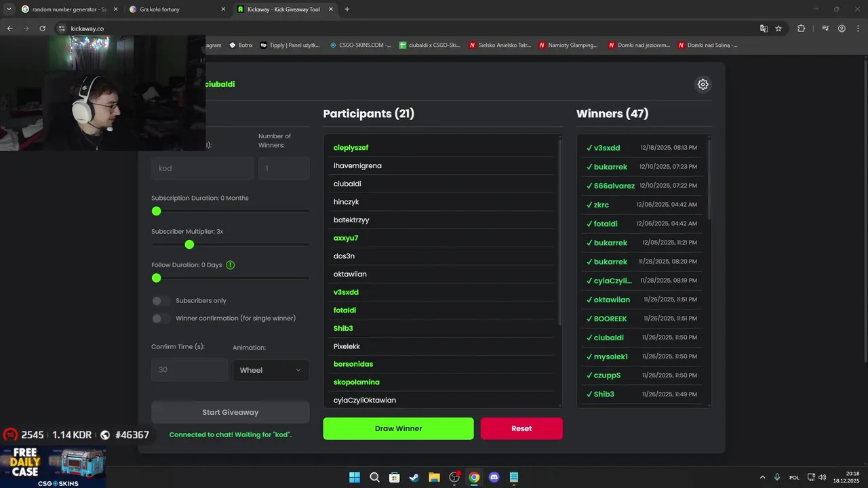Open the Sielsko Anielsko Tatr bookmark
The height and width of the screenshot is (488, 868).
pos(500,45)
